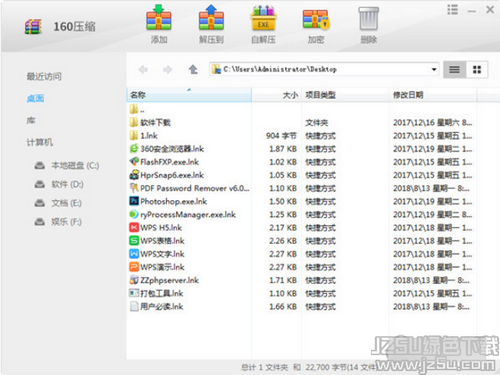Select the 软件下载 folder
Viewport: 500px width, 375px height.
(x=302, y=123)
